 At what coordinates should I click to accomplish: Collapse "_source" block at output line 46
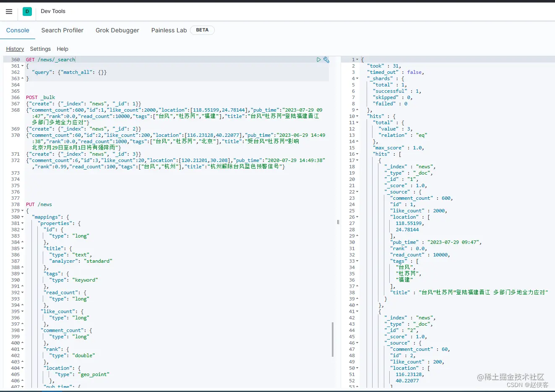[357, 343]
